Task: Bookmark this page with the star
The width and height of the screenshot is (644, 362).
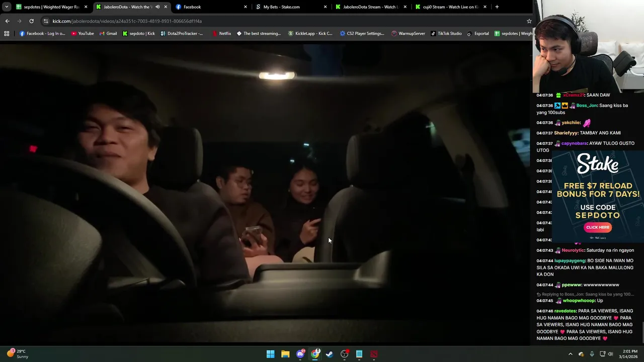Action: point(529,21)
